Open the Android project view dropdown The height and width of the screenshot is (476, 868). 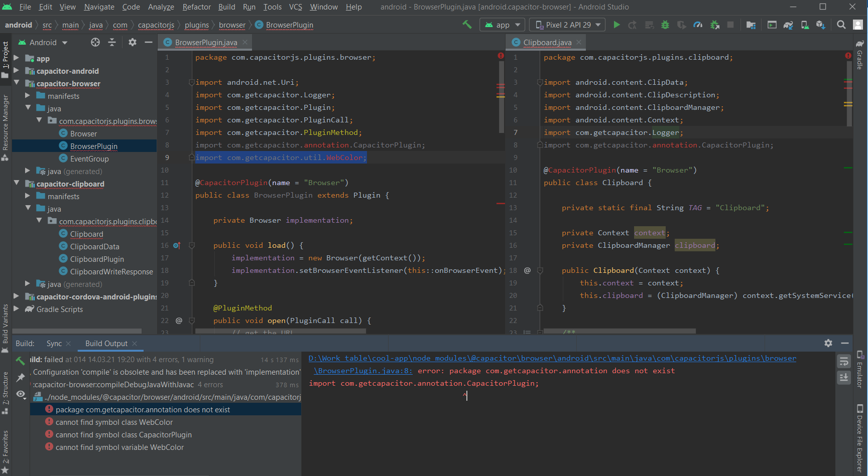click(x=43, y=43)
